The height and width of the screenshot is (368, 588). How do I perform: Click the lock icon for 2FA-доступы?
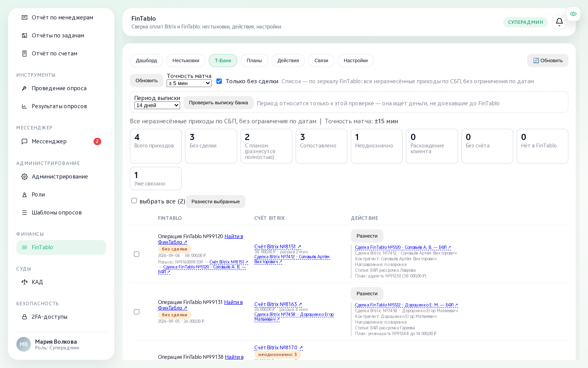tap(24, 317)
